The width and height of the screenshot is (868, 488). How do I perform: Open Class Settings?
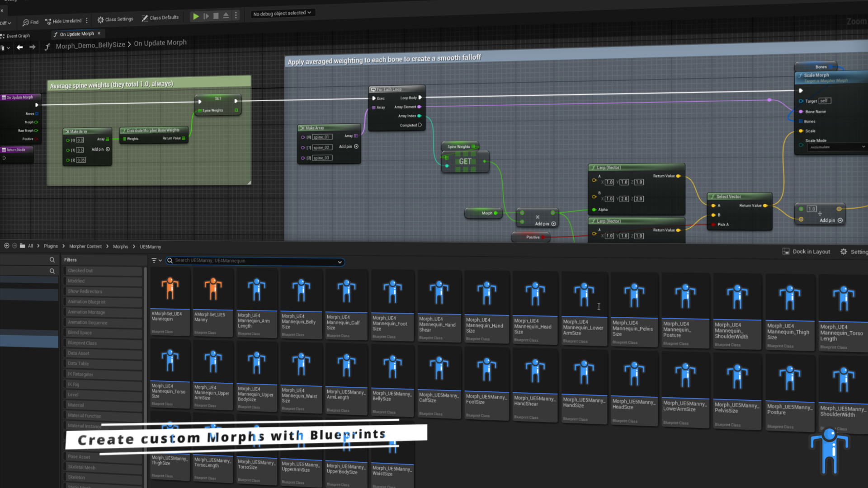(115, 19)
